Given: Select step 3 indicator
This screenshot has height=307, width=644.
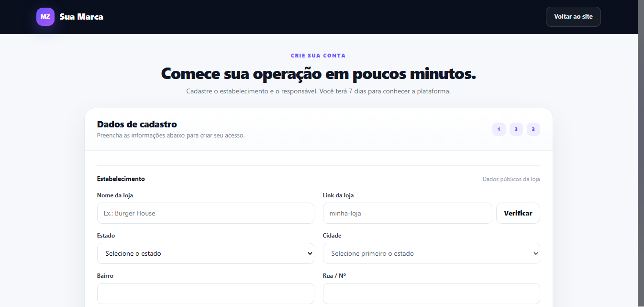Looking at the screenshot, I should pos(533,129).
